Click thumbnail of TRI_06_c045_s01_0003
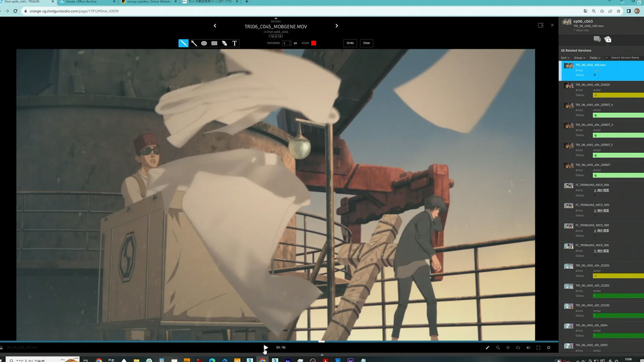Viewport: 644px width, 362px height. pyautogui.click(x=568, y=346)
